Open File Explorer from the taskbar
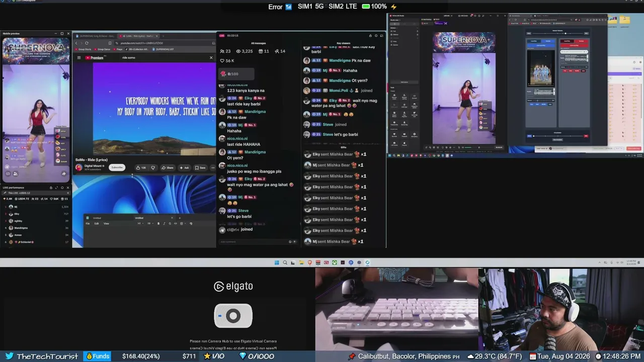 301,262
